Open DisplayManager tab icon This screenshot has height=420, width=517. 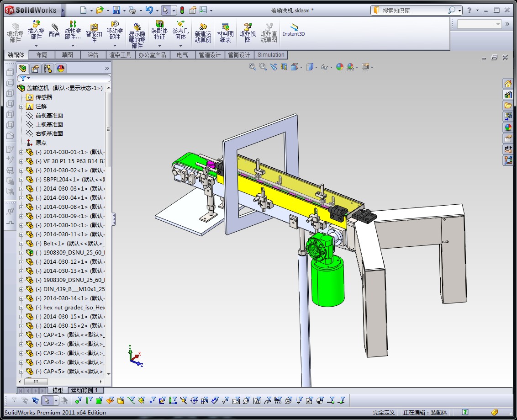tap(61, 68)
